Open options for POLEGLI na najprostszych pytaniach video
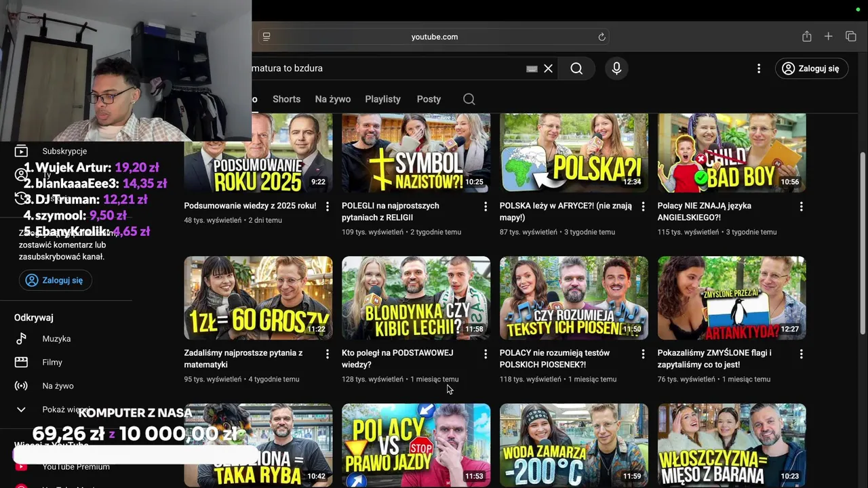 coord(486,206)
